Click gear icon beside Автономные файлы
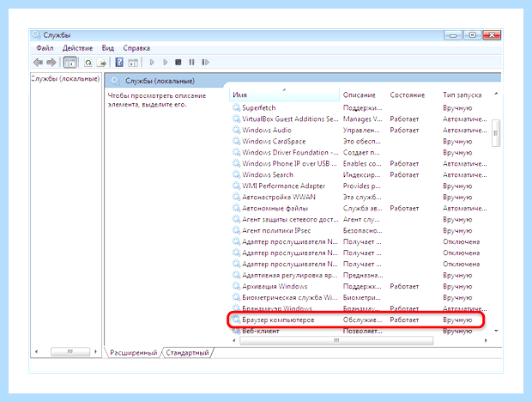This screenshot has height=402, width=532. [236, 208]
